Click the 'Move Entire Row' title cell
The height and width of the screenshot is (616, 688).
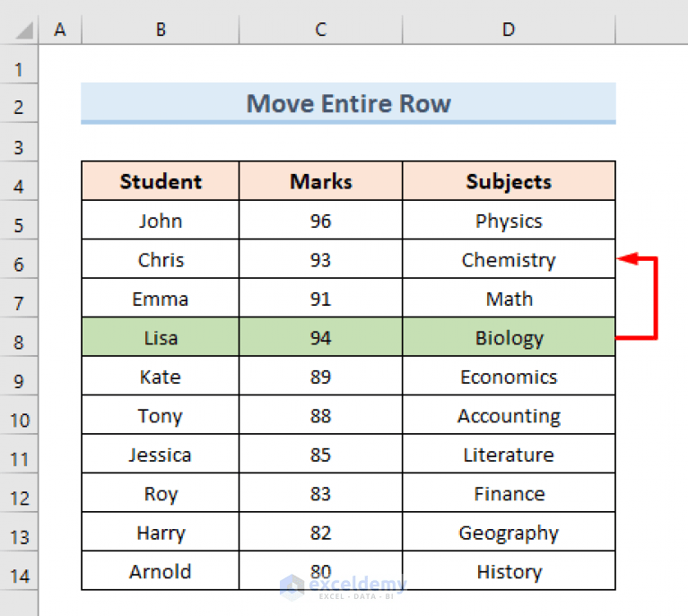click(x=348, y=103)
